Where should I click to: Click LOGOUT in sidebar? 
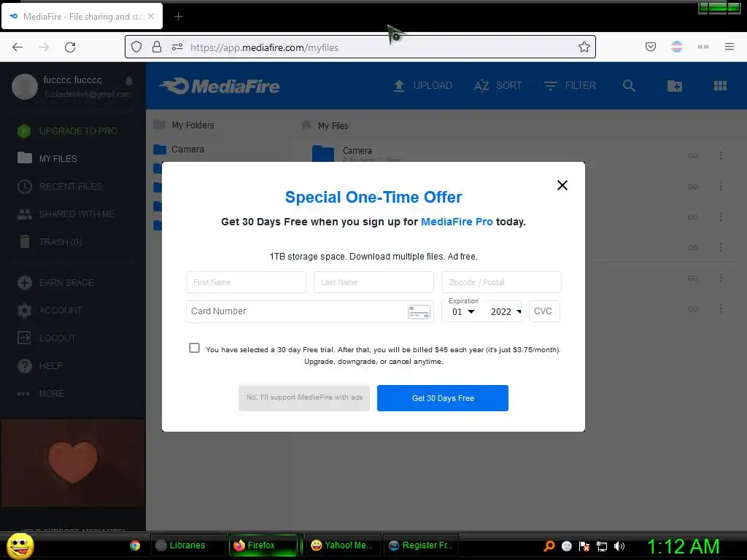(47, 338)
